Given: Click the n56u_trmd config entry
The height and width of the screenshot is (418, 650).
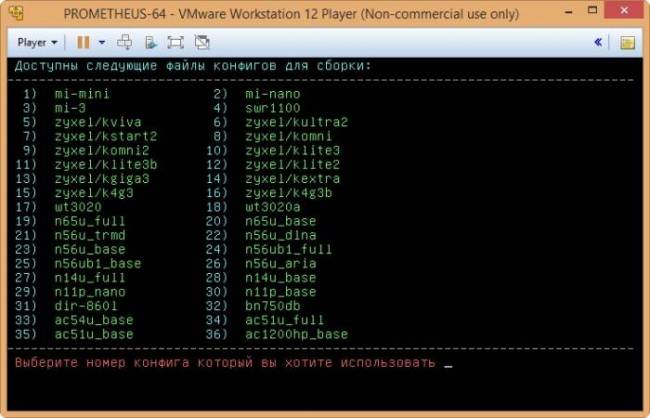Looking at the screenshot, I should [x=90, y=235].
